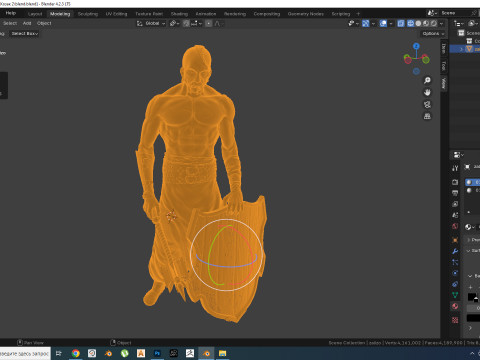Click the red X axis on navigation gizmo
480x360 pixels.
coord(407,60)
